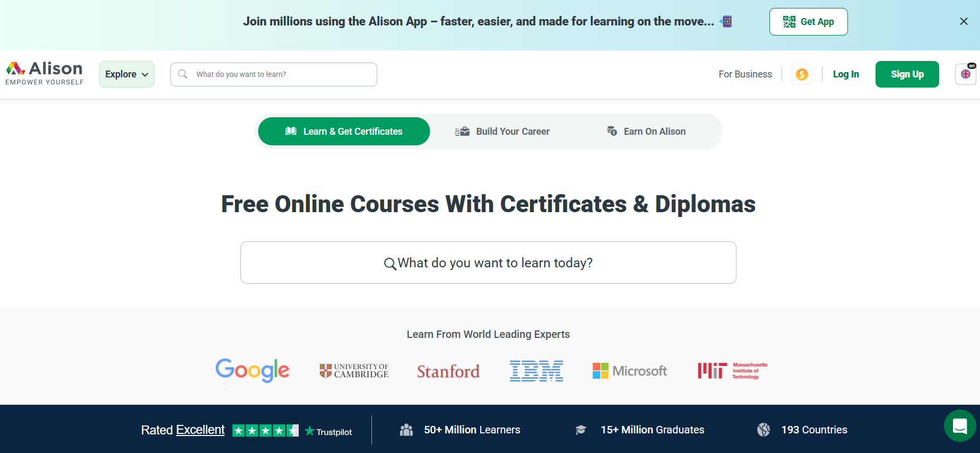Click the '50+ Million Learners' text
This screenshot has width=980, height=453.
[472, 430]
